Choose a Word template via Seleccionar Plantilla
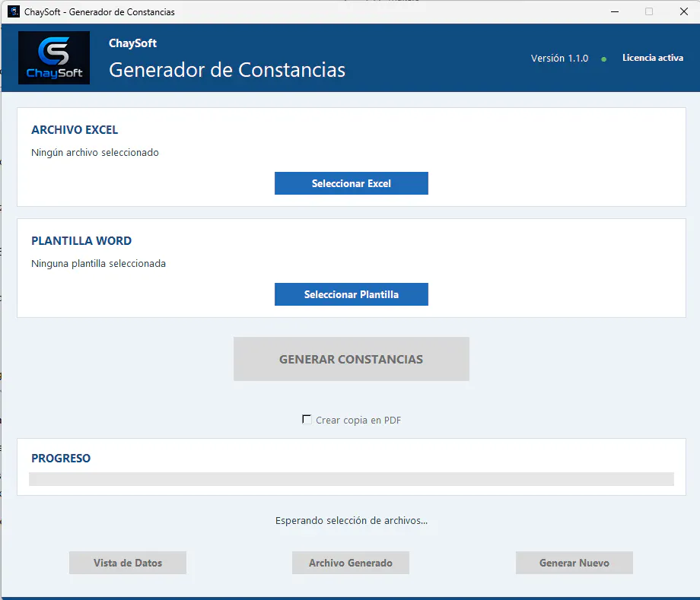The image size is (700, 600). pos(352,294)
